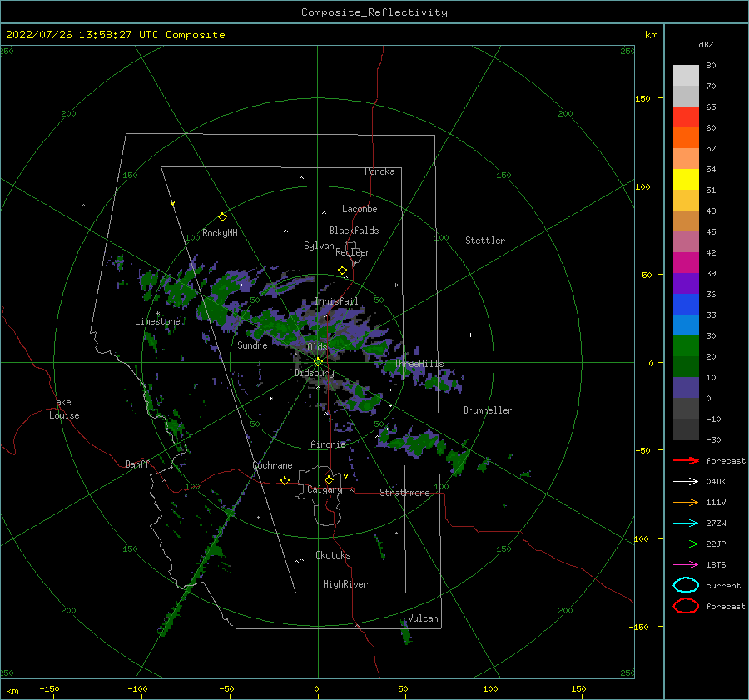Select the HighRiver label
Screen dimensions: 749x700
click(x=345, y=584)
